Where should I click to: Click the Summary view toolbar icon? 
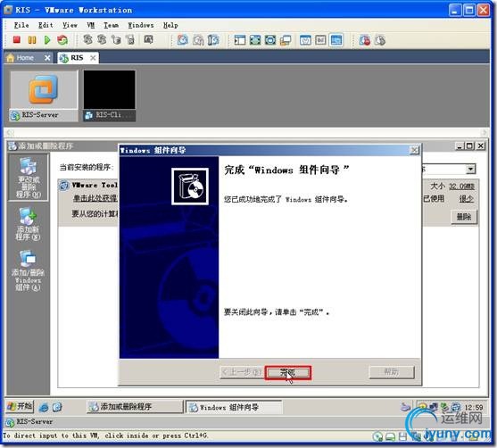pyautogui.click(x=305, y=40)
